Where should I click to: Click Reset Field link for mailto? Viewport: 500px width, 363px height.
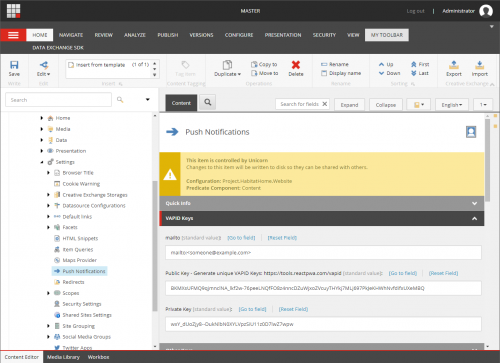coord(282,238)
